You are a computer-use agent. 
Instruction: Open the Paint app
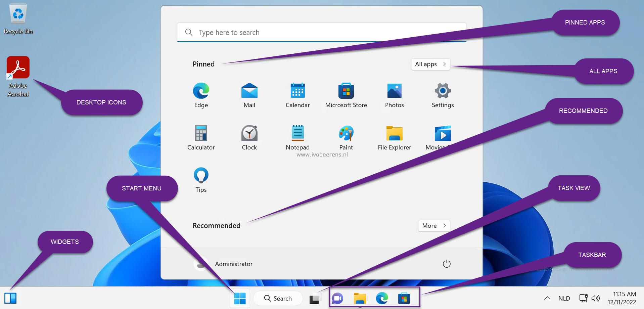pyautogui.click(x=346, y=138)
